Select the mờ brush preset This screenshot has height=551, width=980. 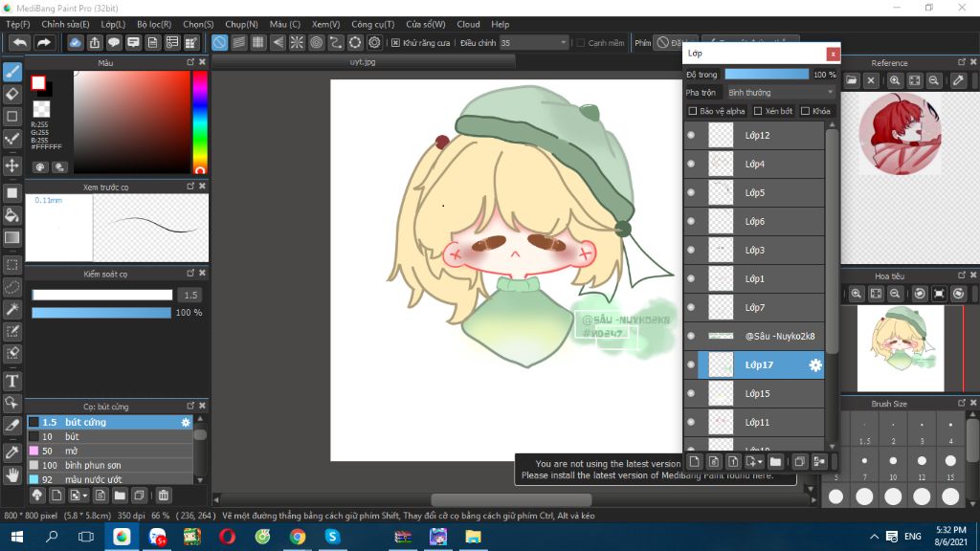point(111,452)
